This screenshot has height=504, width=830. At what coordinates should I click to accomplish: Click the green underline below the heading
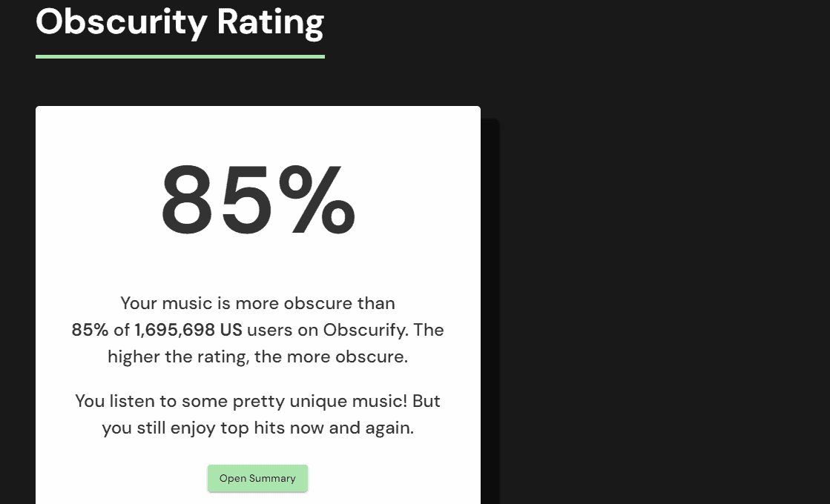tap(180, 56)
